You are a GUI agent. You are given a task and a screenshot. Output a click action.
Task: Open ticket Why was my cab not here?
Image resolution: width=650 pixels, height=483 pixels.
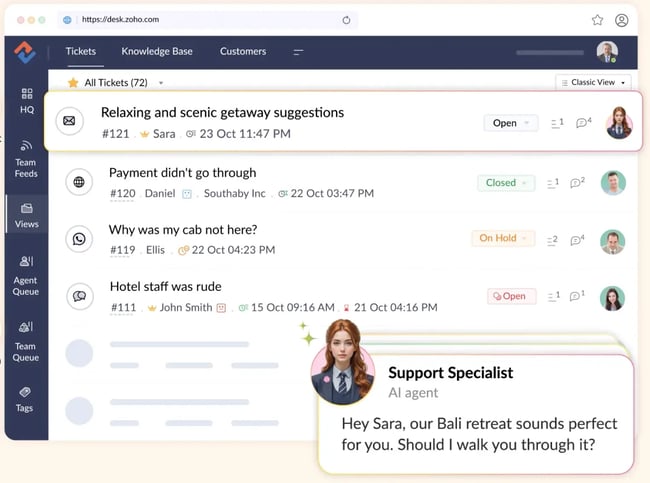tap(183, 230)
